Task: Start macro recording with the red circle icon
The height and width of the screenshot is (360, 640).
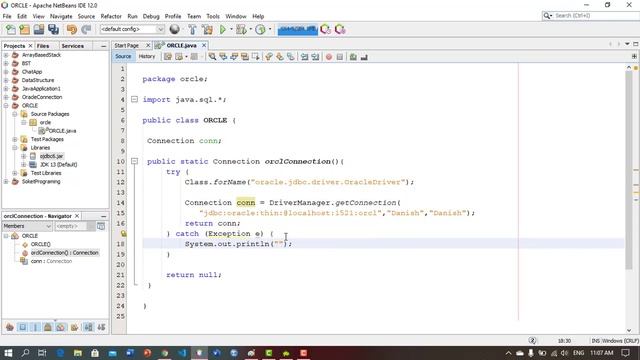Action: [x=329, y=57]
